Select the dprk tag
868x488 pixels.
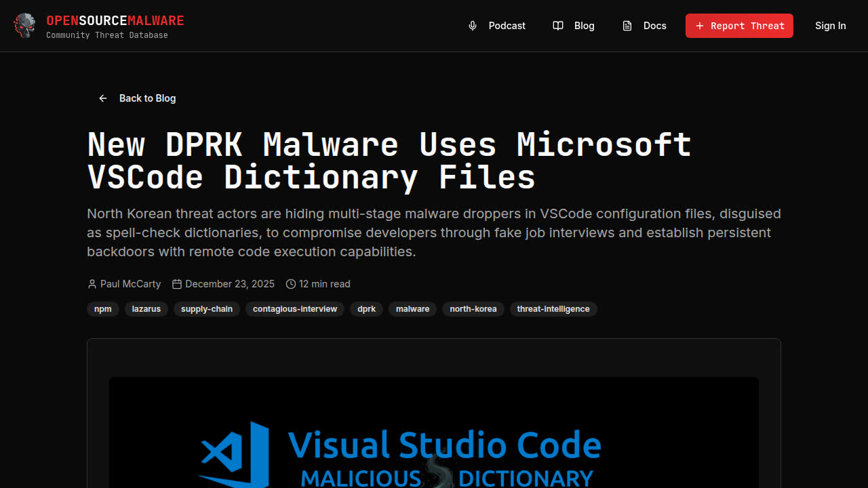[x=367, y=309]
